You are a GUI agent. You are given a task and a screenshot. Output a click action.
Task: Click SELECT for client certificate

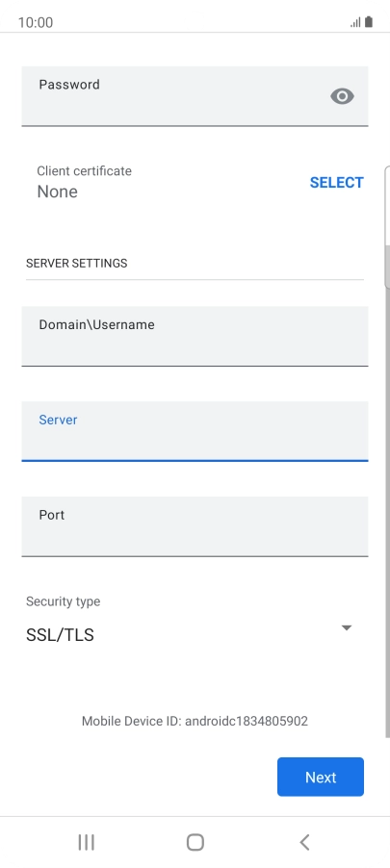(336, 183)
